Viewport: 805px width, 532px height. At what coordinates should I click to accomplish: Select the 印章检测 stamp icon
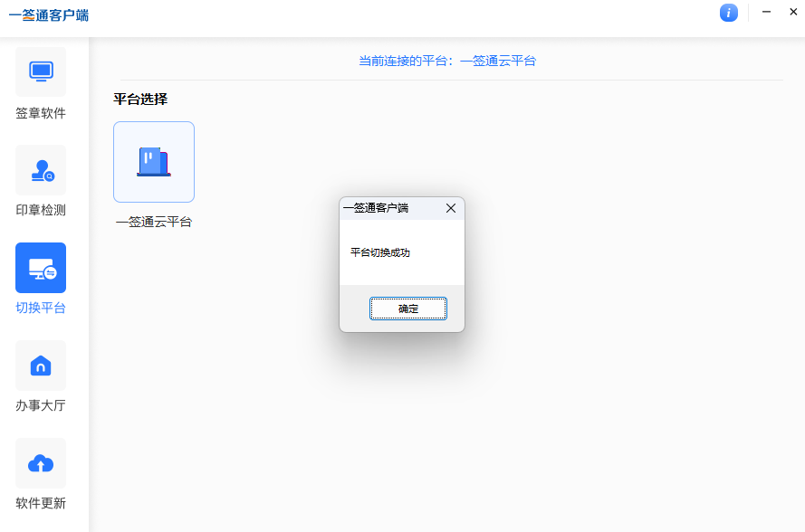tap(41, 170)
